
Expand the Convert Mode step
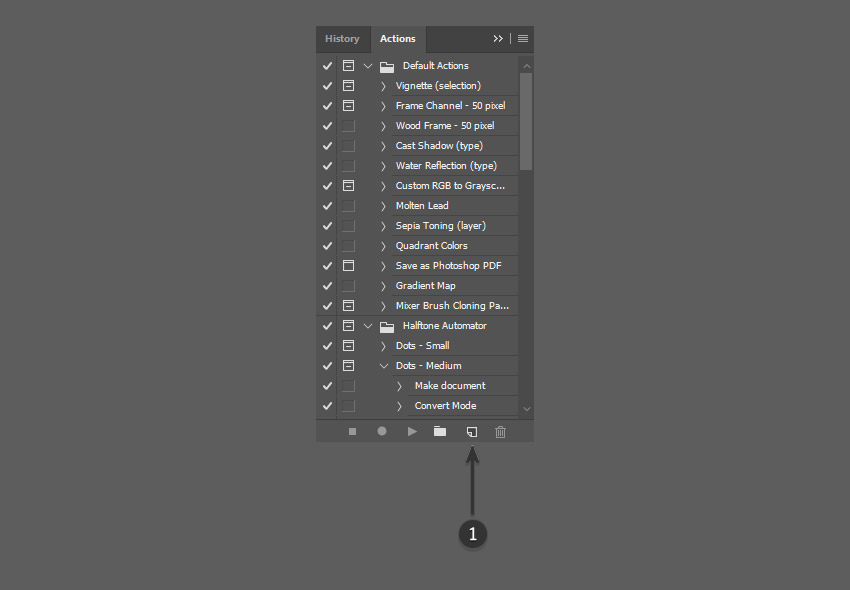400,406
